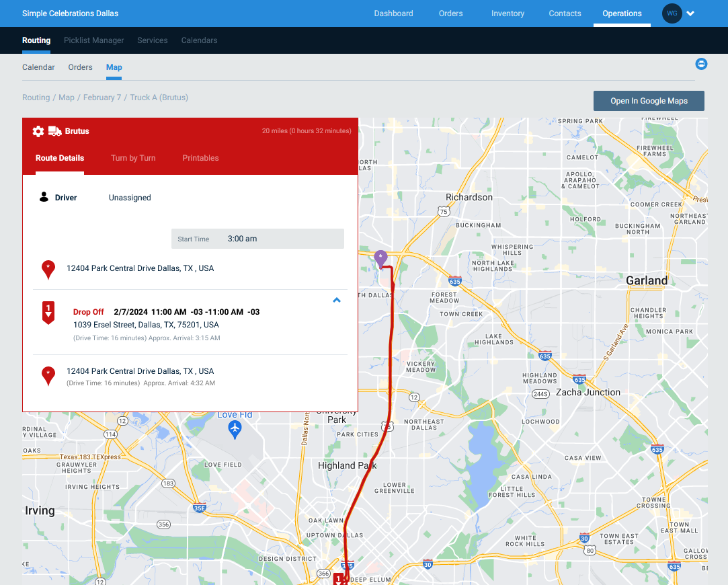The width and height of the screenshot is (728, 585).
Task: Print the route via the blue printer icon
Action: click(701, 64)
